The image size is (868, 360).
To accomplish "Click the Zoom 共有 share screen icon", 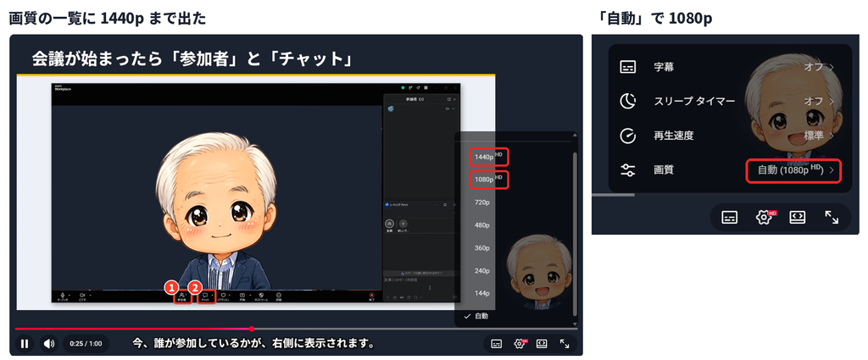I will (x=242, y=295).
